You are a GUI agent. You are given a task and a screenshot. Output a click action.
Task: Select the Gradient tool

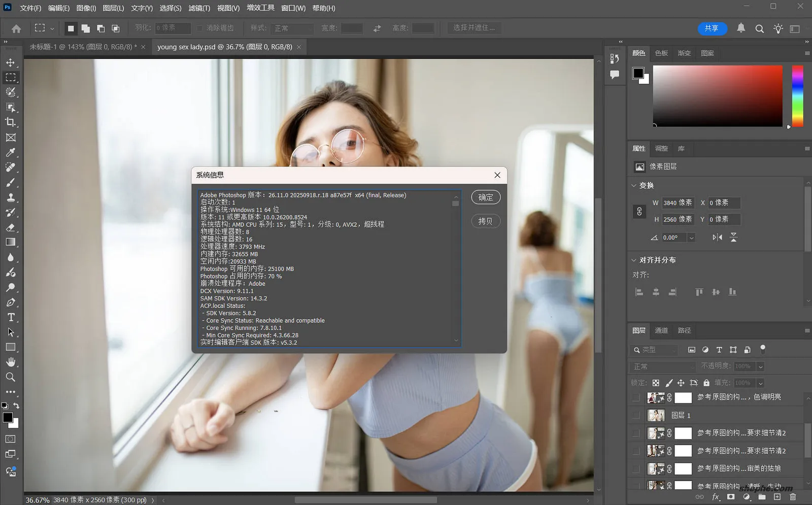tap(10, 242)
